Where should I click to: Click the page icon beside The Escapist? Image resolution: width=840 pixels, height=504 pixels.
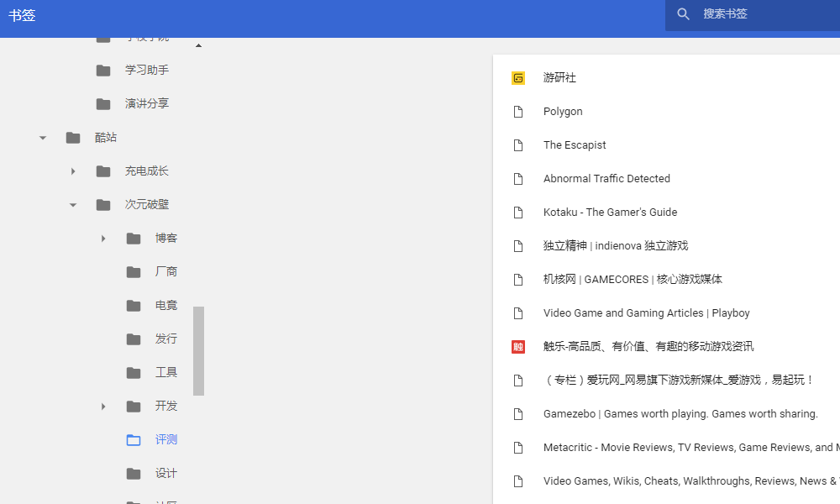click(518, 145)
